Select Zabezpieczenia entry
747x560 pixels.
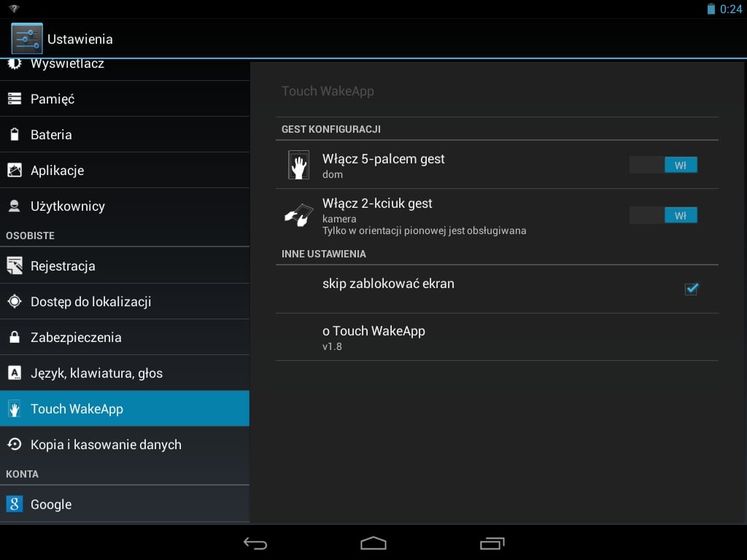(125, 337)
